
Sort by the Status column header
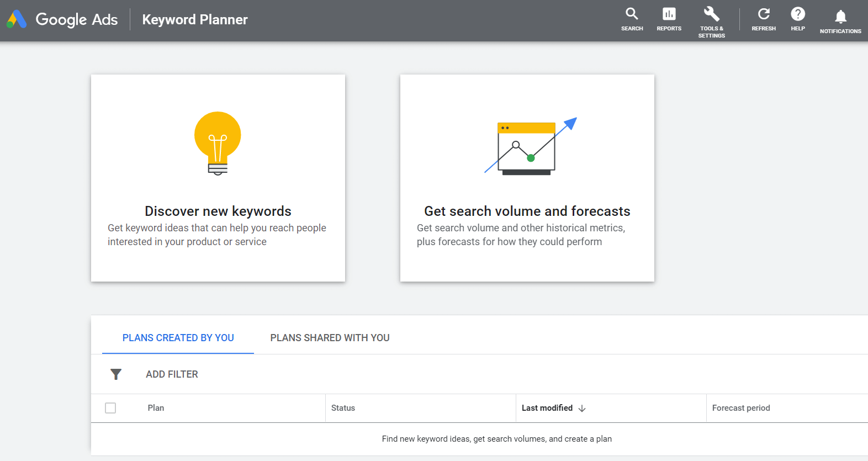tap(343, 408)
